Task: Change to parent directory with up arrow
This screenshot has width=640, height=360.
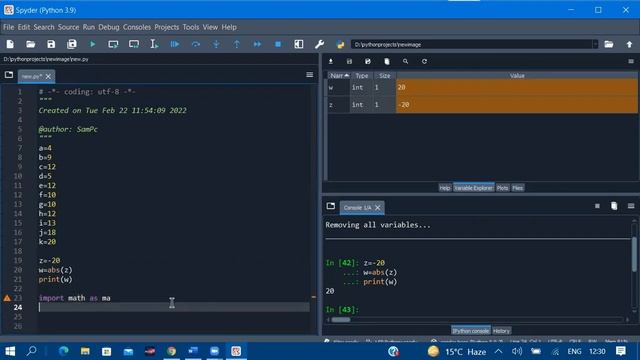Action: pyautogui.click(x=629, y=44)
